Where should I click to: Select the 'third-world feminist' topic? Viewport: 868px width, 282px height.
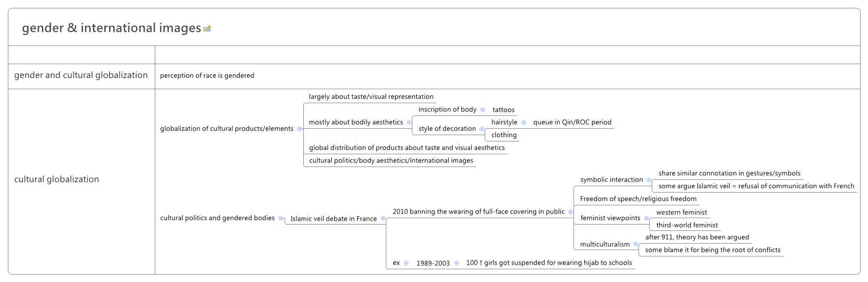pyautogui.click(x=687, y=225)
